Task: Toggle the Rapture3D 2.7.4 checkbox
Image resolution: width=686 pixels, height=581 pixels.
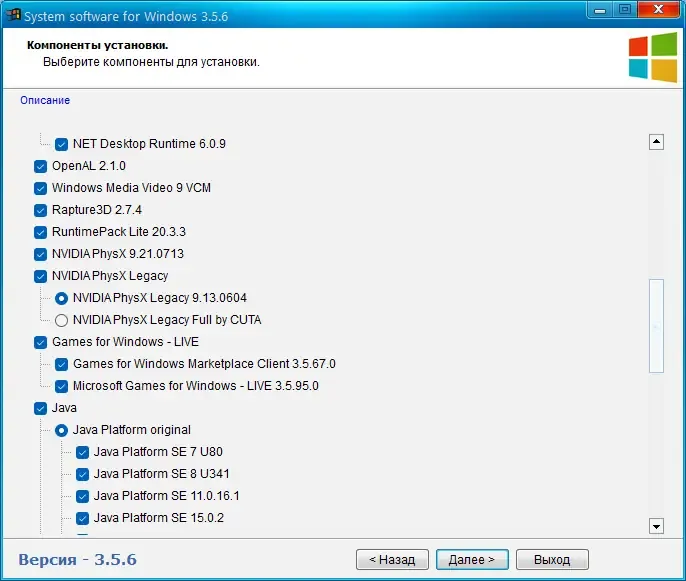Action: tap(40, 210)
